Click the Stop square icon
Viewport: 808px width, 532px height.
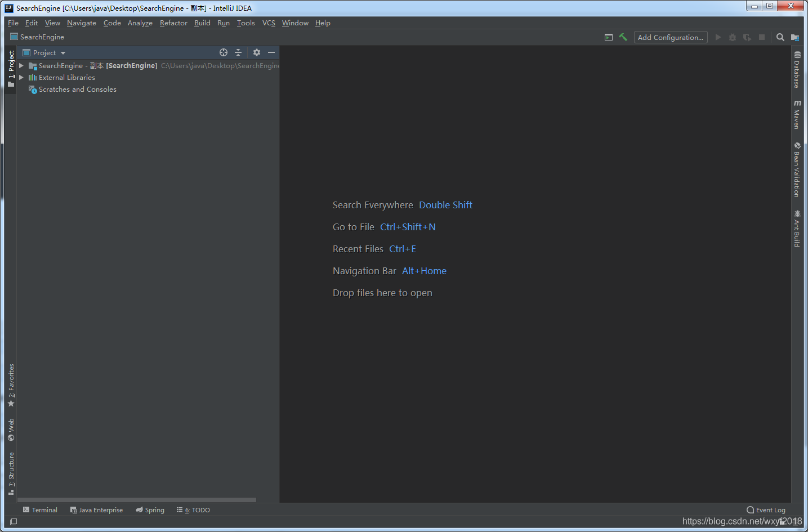click(762, 37)
